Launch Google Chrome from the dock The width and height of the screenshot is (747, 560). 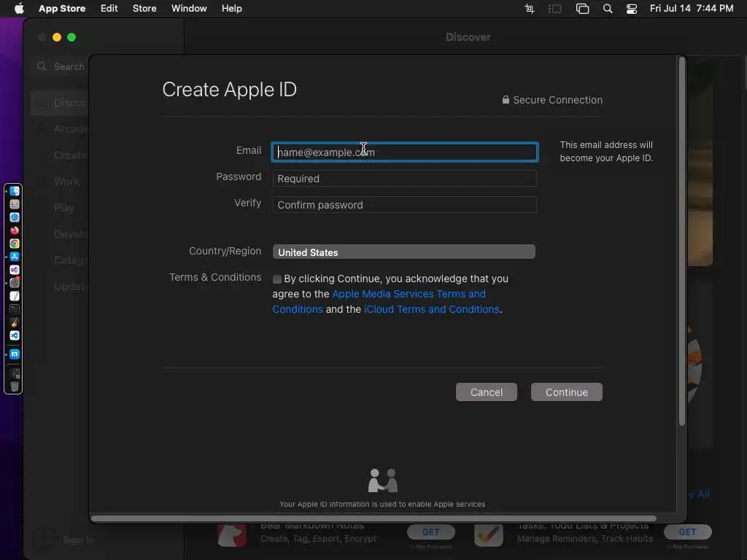coord(15,244)
